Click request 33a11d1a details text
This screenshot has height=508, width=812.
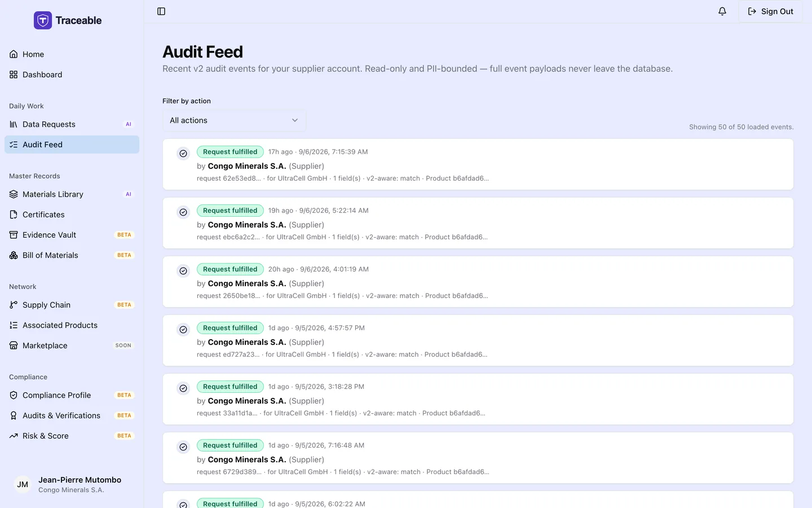[341, 413]
